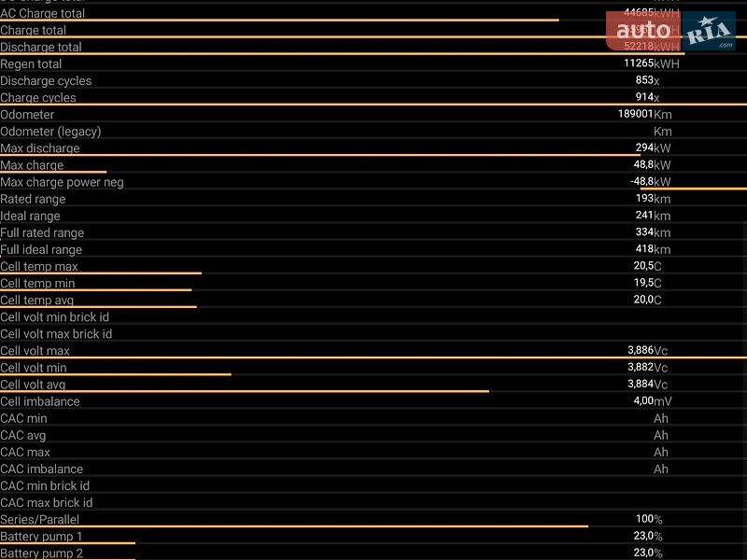Click the 'Discharge total' label
This screenshot has height=560, width=747.
coord(41,48)
